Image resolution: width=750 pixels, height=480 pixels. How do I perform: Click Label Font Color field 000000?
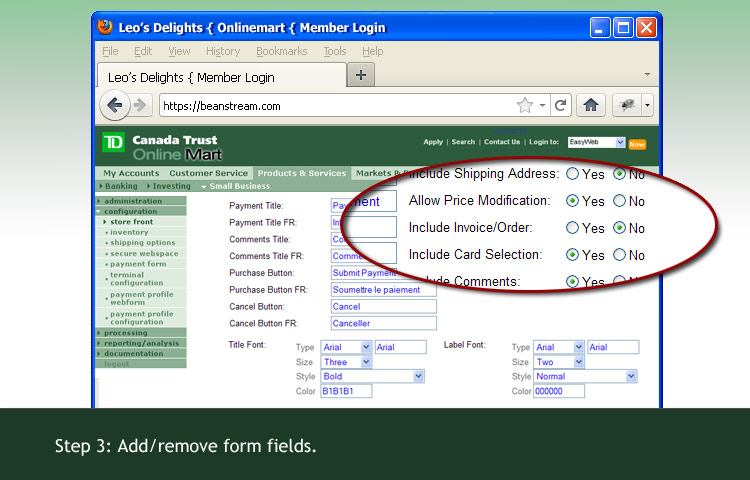click(x=559, y=391)
